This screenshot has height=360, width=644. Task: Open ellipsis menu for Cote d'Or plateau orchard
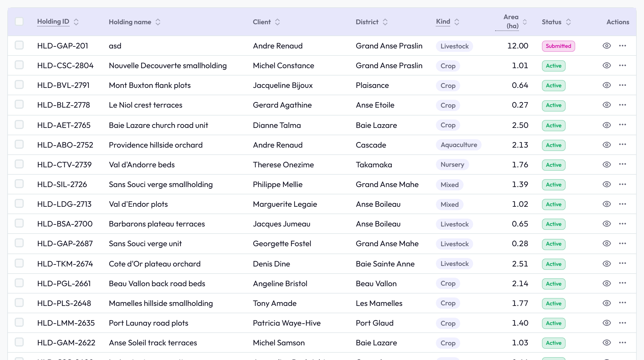(x=623, y=263)
